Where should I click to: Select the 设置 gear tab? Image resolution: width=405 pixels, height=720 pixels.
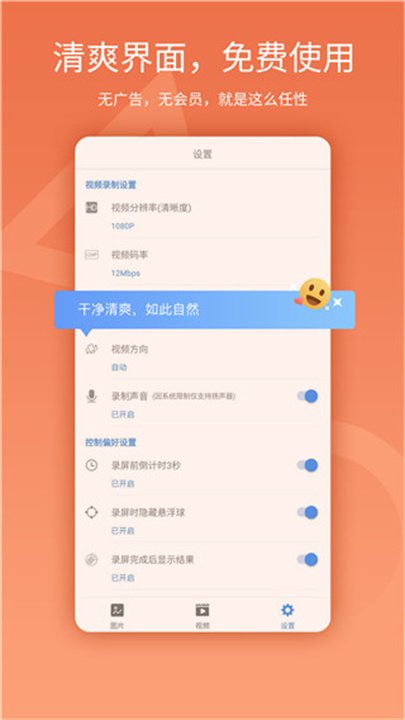pos(288,616)
